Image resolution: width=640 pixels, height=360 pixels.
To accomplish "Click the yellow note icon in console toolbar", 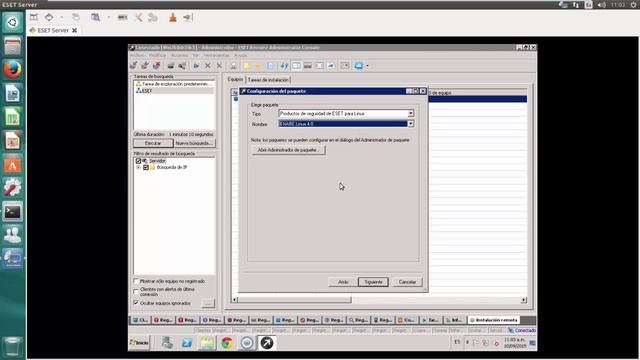I will pyautogui.click(x=247, y=66).
